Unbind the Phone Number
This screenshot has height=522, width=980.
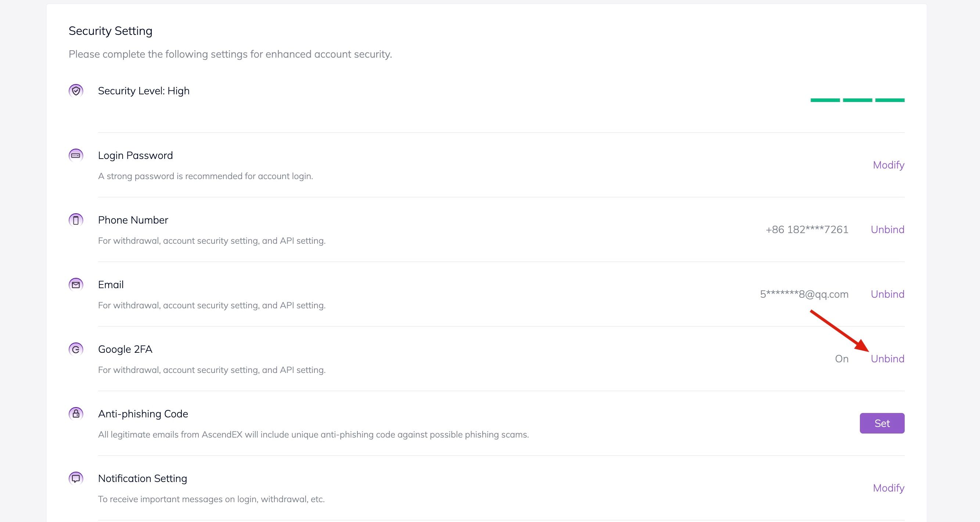tap(887, 230)
